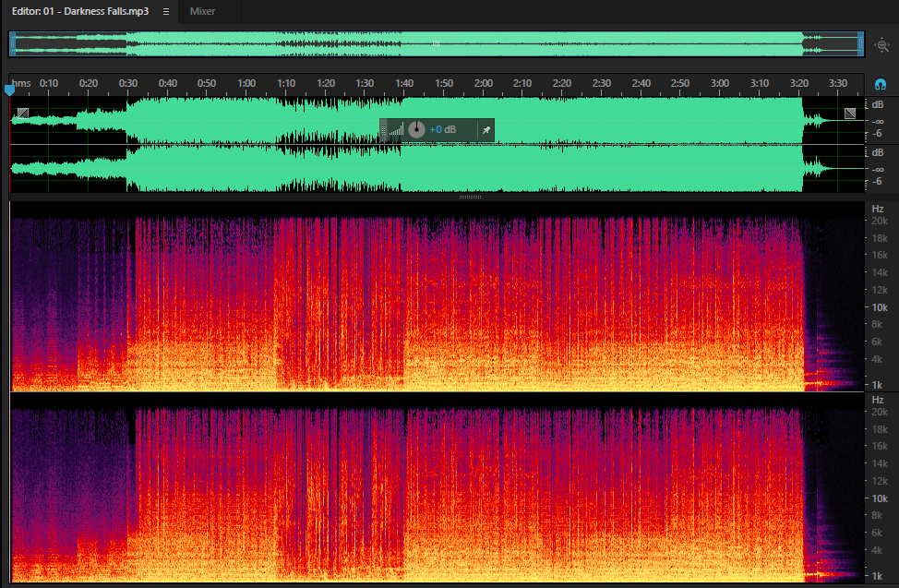899x588 pixels.
Task: Toggle the pin icon on the HUD
Action: pyautogui.click(x=486, y=130)
